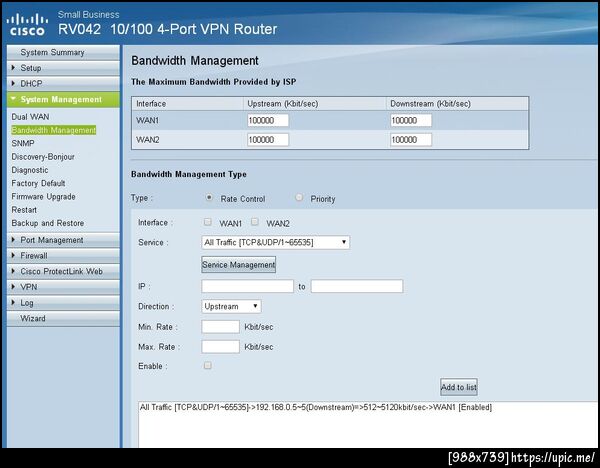Open Discovery-Bonjour page
The image size is (600, 468).
point(43,157)
